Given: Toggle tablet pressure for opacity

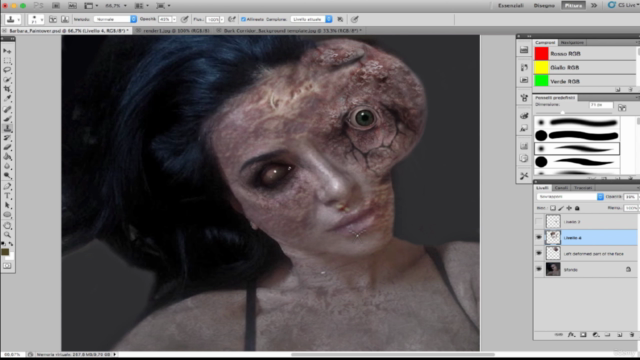Looking at the screenshot, I should click(185, 19).
